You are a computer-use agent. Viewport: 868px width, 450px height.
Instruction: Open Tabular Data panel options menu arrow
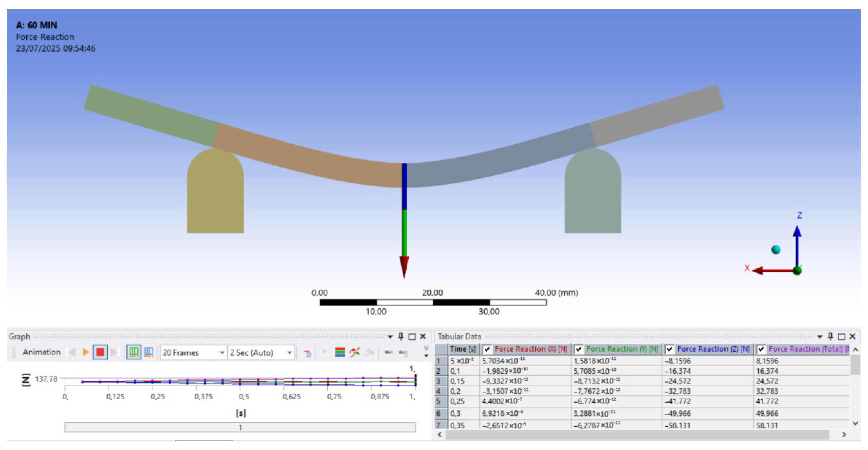(x=820, y=336)
